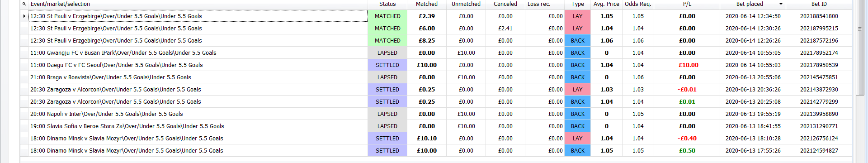
Task: Toggle the Bet placed sort arrow
Action: (781, 4)
